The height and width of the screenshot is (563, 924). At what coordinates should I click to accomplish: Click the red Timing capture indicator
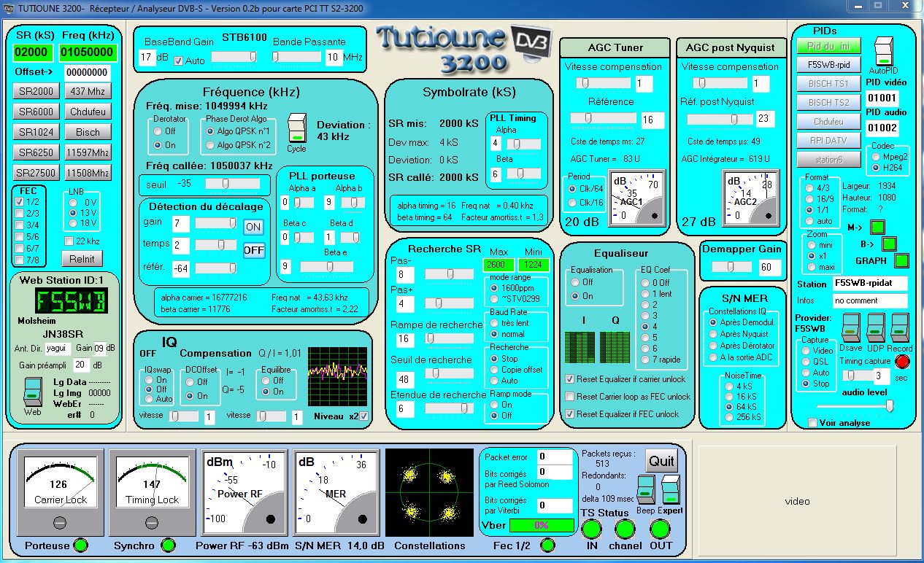902,361
